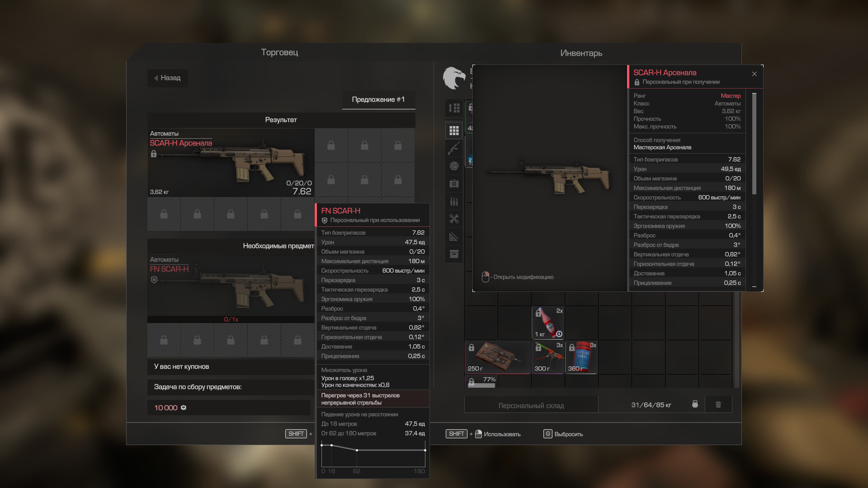Filter inventory by weapons rifle icon
Image resolution: width=868 pixels, height=488 pixels.
click(x=454, y=148)
